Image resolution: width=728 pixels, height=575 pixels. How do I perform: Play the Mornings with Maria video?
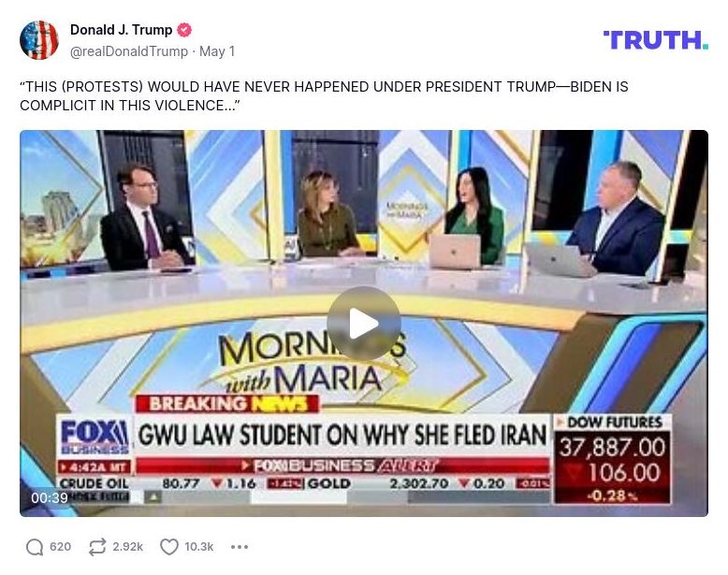pos(364,323)
